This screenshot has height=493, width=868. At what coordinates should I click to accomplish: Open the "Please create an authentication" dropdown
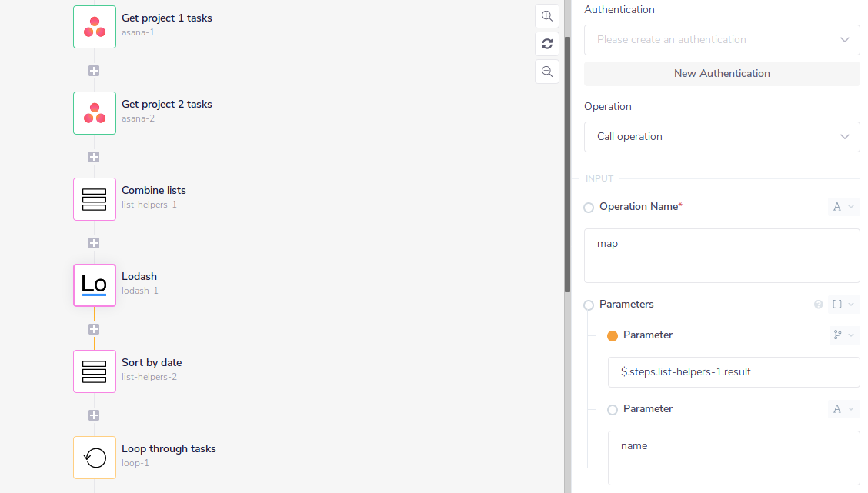pos(722,39)
